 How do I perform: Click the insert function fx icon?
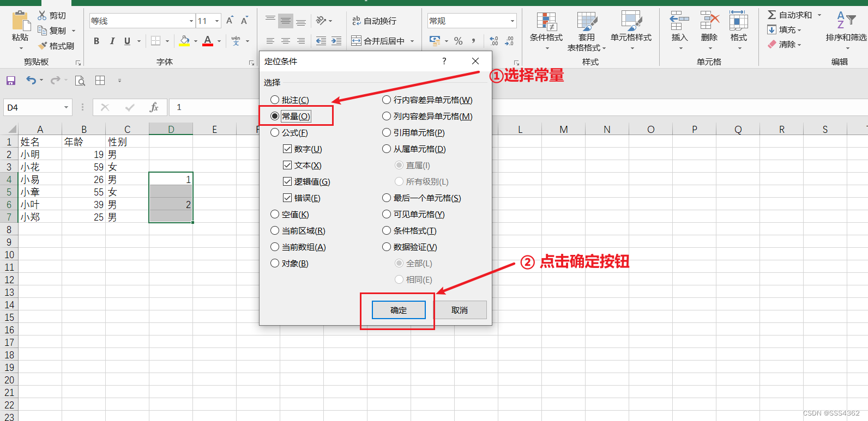(154, 107)
